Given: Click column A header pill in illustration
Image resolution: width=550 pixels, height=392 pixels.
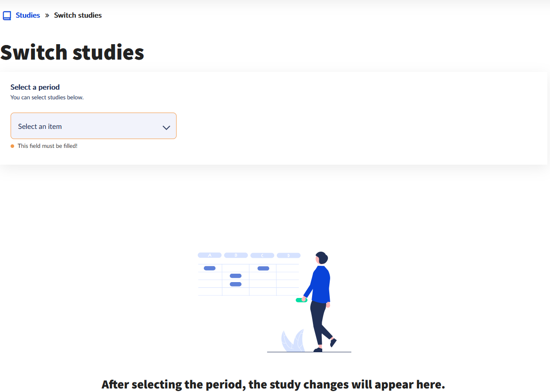Looking at the screenshot, I should pyautogui.click(x=210, y=255).
